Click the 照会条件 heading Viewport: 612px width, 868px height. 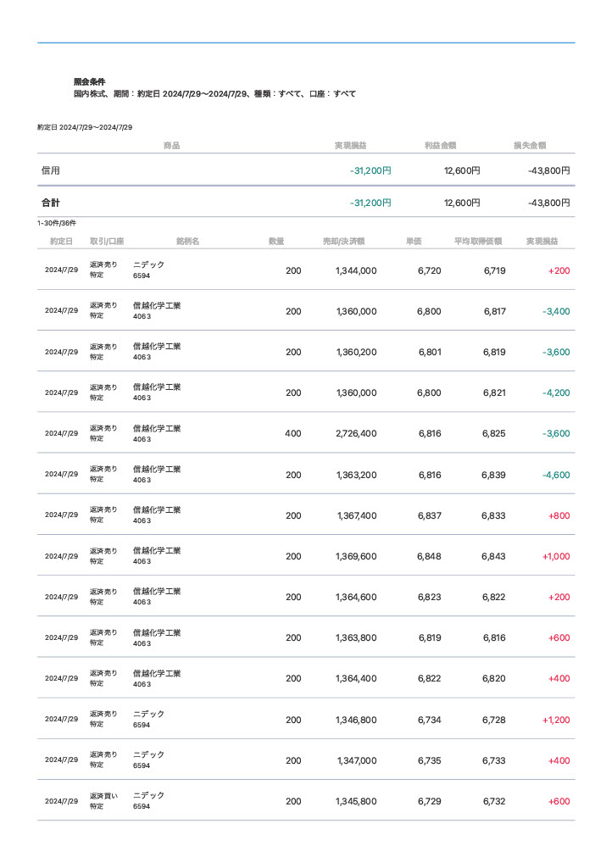[89, 81]
